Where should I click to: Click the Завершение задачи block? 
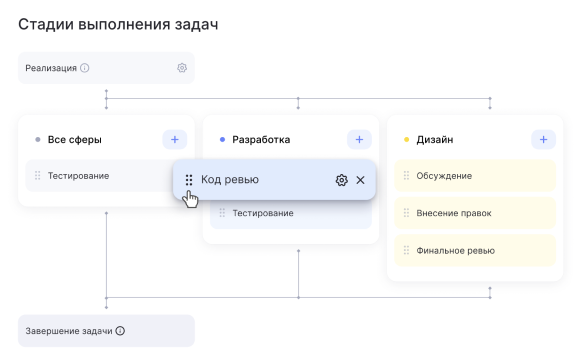(x=107, y=331)
